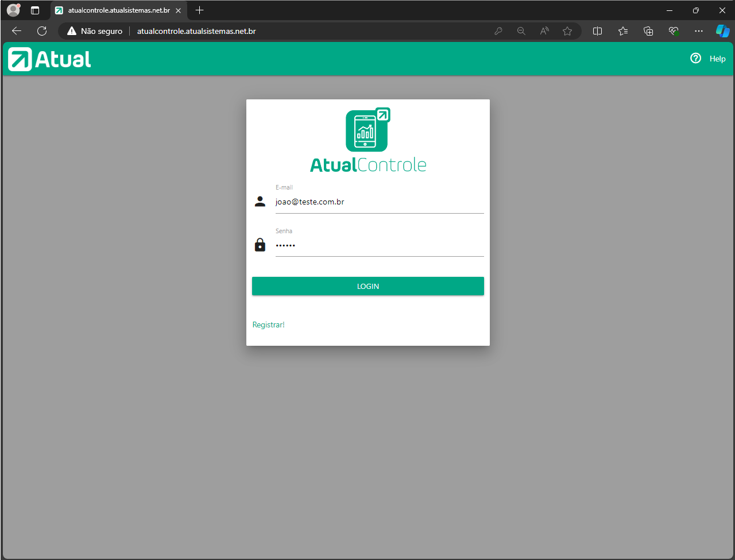Focus the Senha password field
The height and width of the screenshot is (560, 735).
[380, 245]
